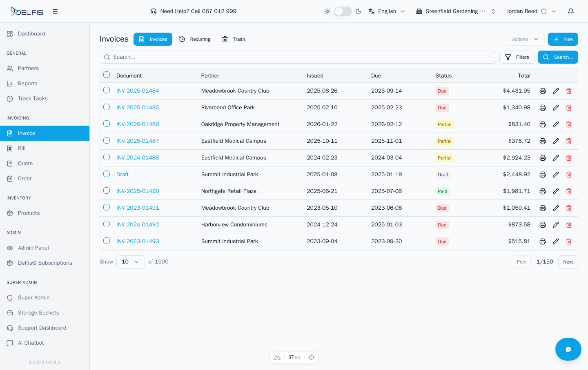Open the Actions dropdown
The width and height of the screenshot is (588, 370).
(525, 39)
